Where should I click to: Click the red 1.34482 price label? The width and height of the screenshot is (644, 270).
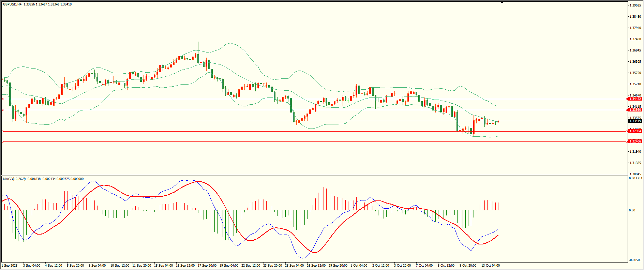click(x=635, y=99)
